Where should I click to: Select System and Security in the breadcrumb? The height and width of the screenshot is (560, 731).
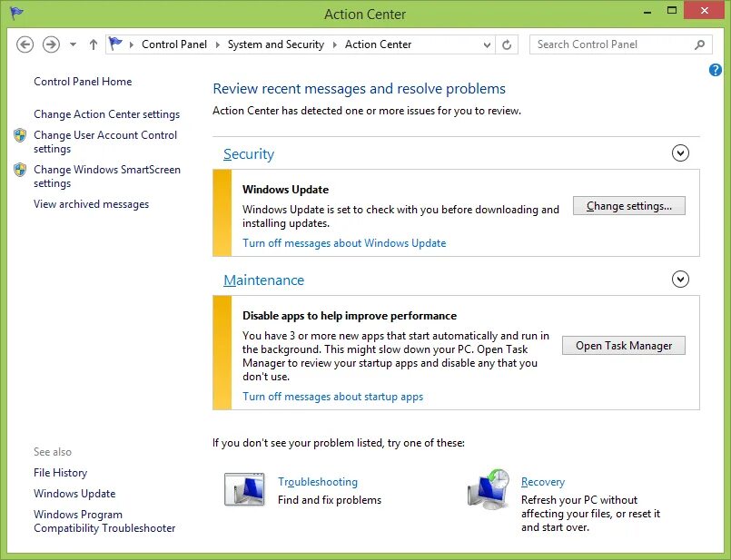[275, 44]
